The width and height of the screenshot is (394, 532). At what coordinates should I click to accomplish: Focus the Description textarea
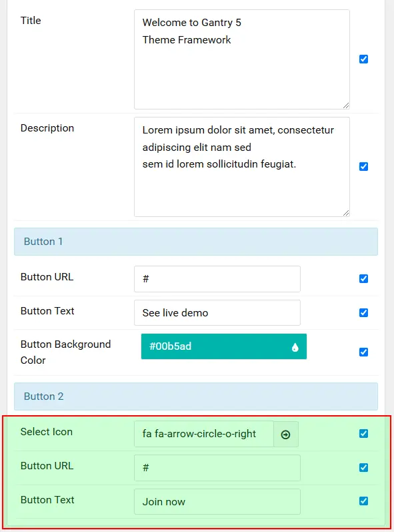[x=242, y=167]
